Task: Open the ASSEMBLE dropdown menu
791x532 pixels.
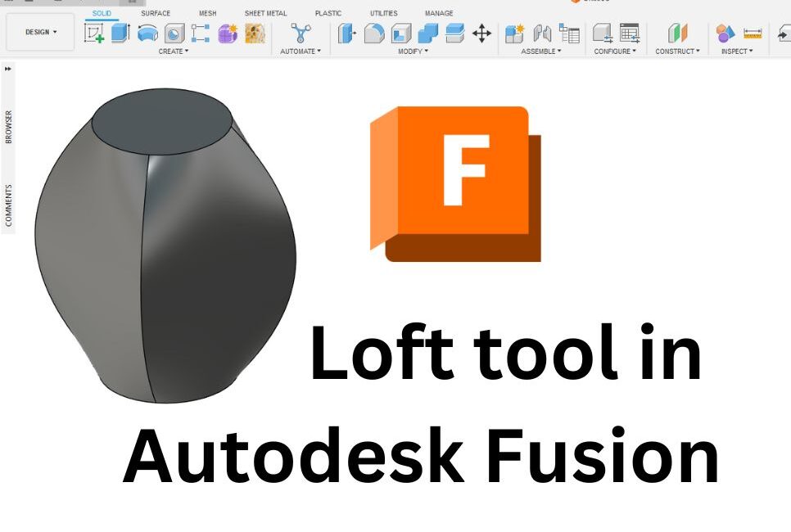Action: tap(540, 52)
